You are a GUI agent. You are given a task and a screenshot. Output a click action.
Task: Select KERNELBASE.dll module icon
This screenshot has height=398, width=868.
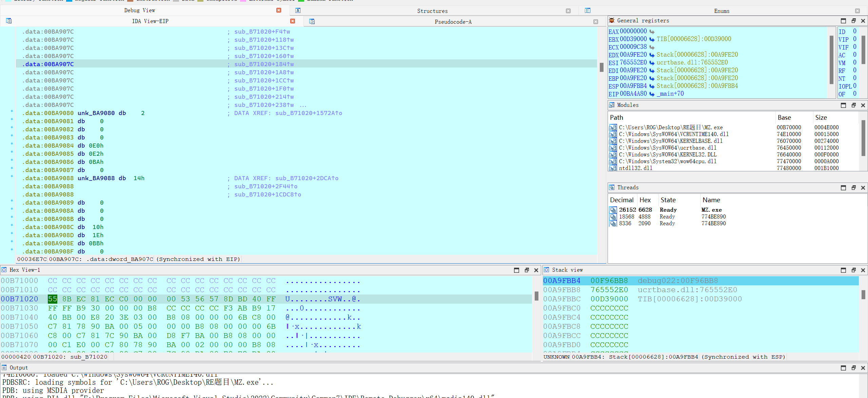click(613, 141)
